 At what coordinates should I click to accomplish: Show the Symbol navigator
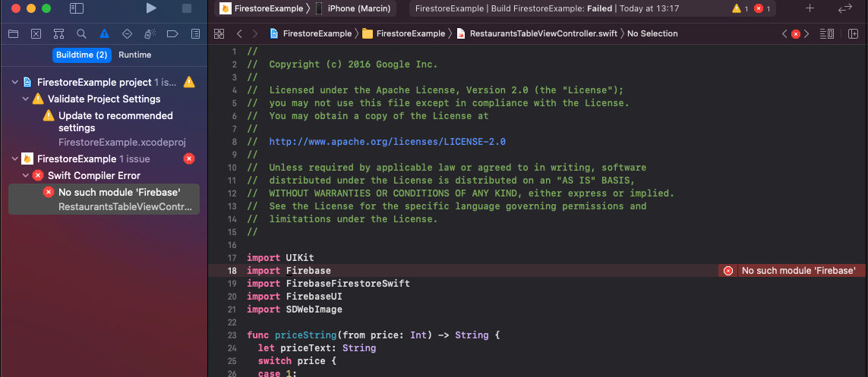(58, 33)
